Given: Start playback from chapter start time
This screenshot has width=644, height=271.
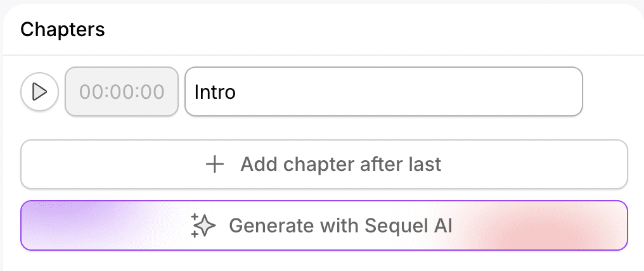Looking at the screenshot, I should point(39,92).
